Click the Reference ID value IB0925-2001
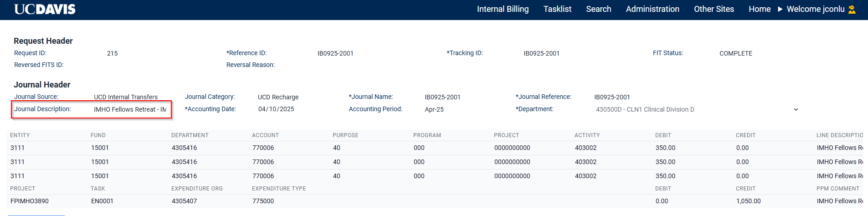Screen dimensions: 868x216 tap(335, 53)
